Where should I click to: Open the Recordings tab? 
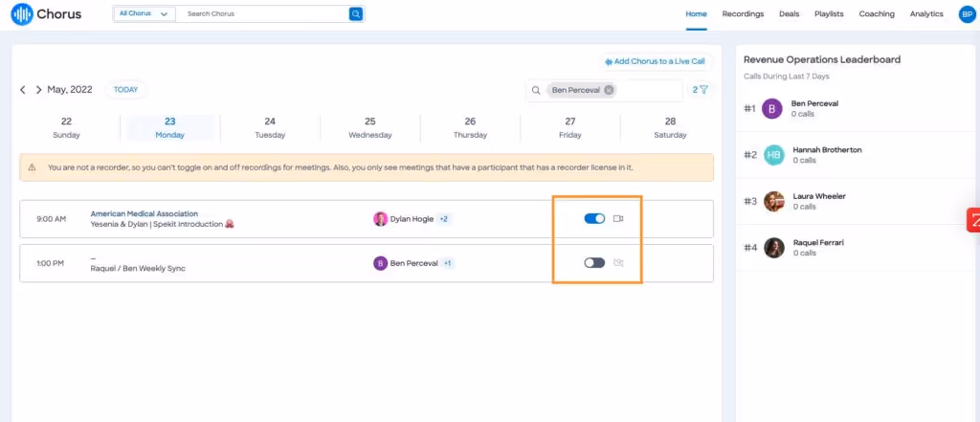pyautogui.click(x=743, y=13)
